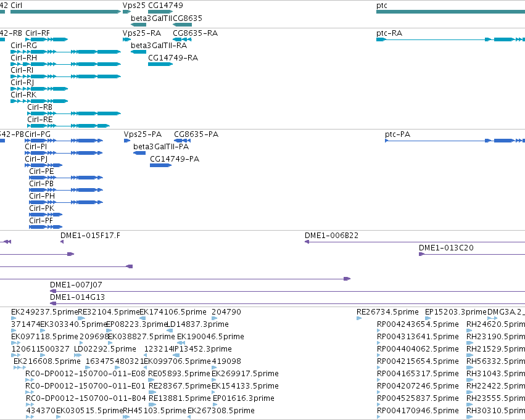Click the DME1-007J07 BAC label
525x420 pixels.
[x=76, y=285]
